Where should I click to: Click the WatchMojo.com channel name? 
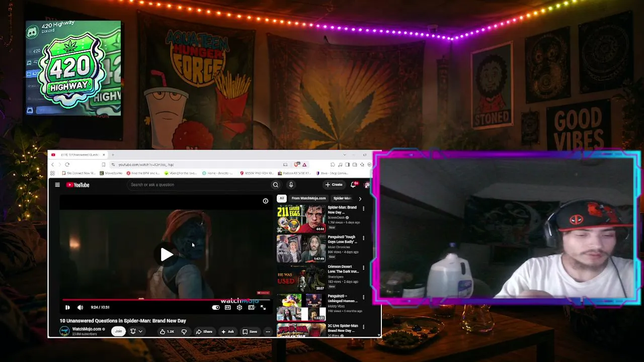(x=87, y=329)
